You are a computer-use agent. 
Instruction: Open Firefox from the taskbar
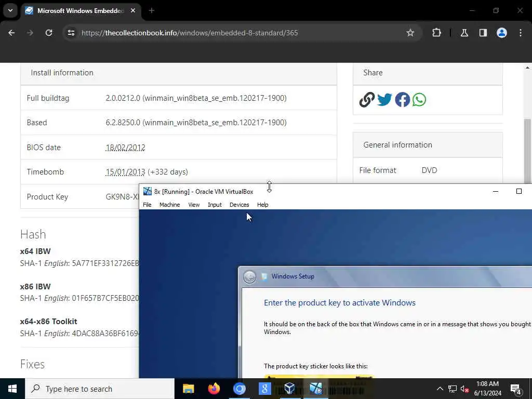tap(214, 389)
